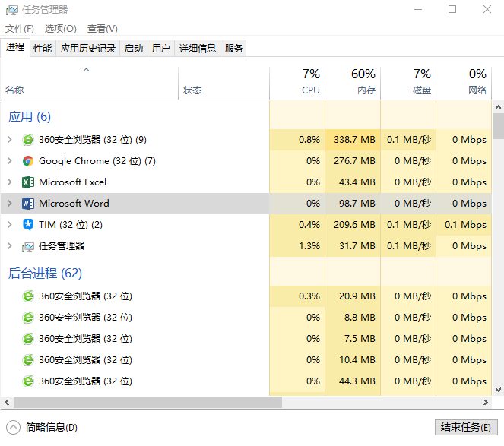Click the 任务管理器 row icon

(28, 246)
